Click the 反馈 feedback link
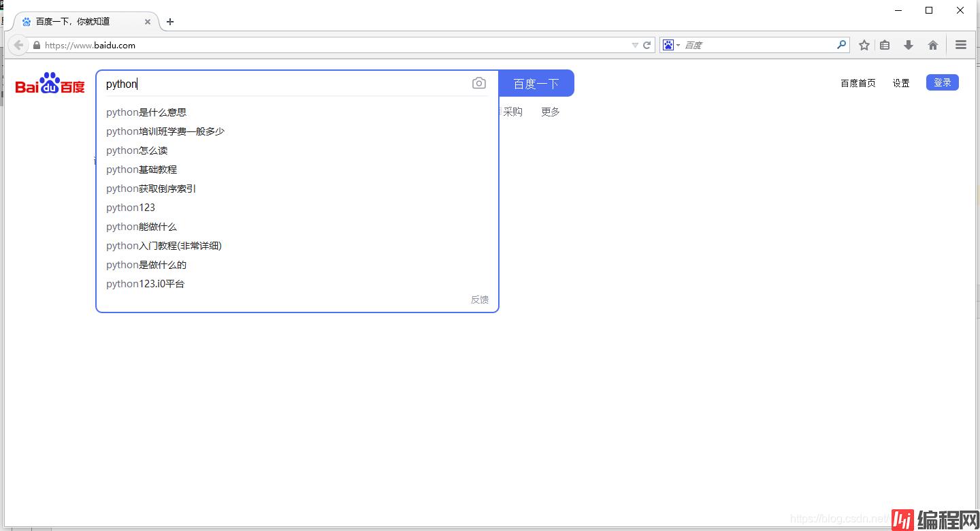 480,300
